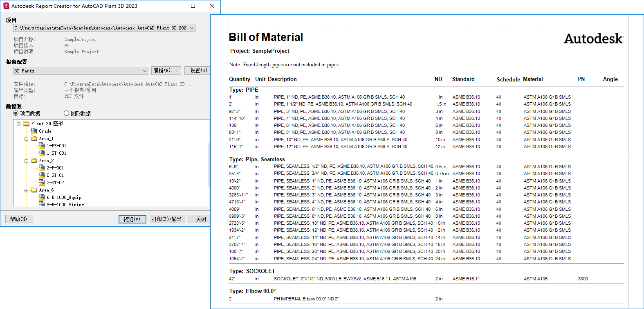Click the 1-ST-001 drawing icon
This screenshot has width=644, height=309.
(42, 153)
